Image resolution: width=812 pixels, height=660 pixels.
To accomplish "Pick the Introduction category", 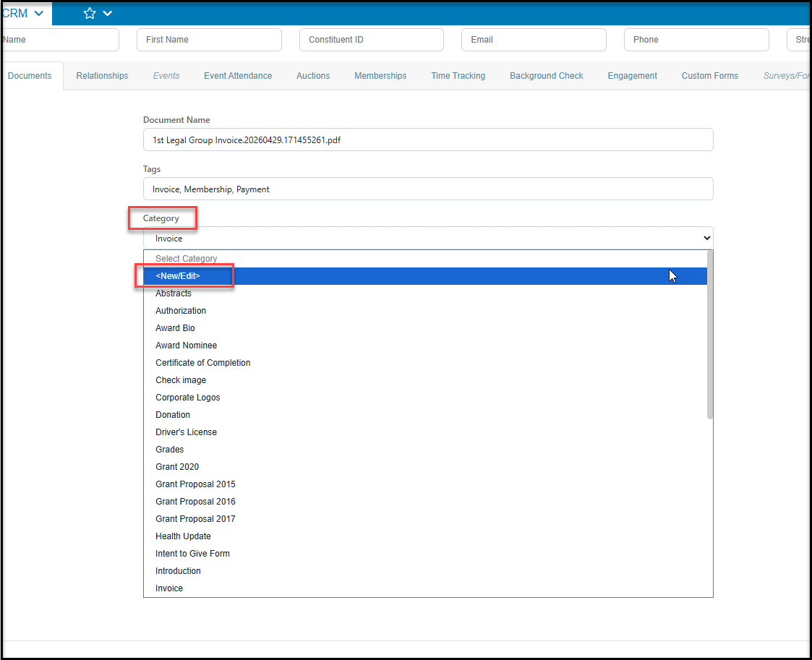I will tap(425, 571).
